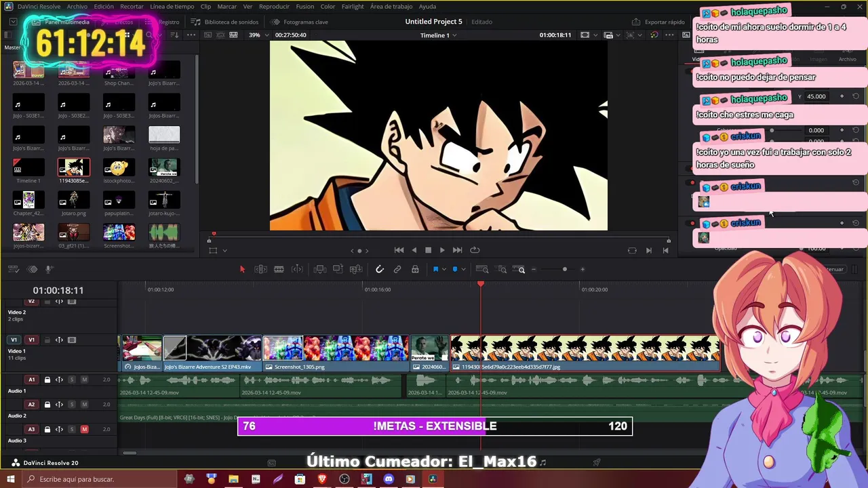The height and width of the screenshot is (488, 868).
Task: Open the Fotogramas clave panel
Action: click(x=299, y=22)
